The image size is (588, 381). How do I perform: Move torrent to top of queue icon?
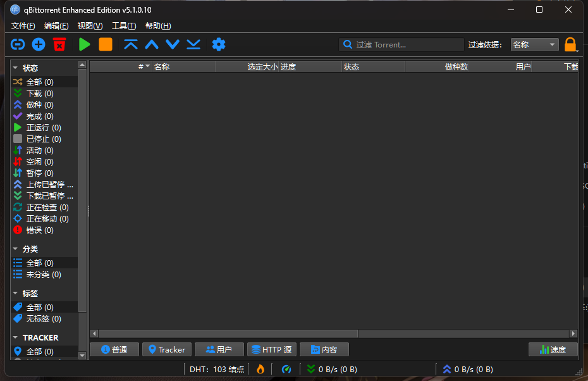click(x=131, y=44)
